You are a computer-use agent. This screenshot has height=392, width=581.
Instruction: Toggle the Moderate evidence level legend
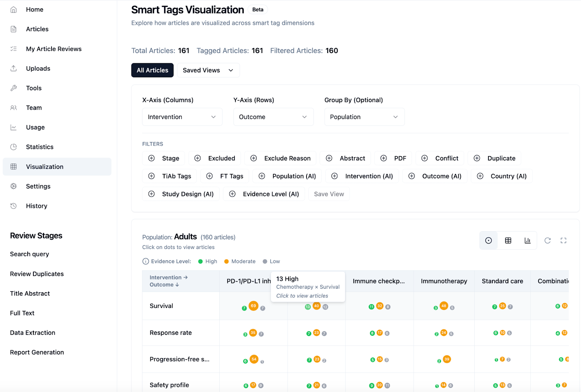click(240, 261)
